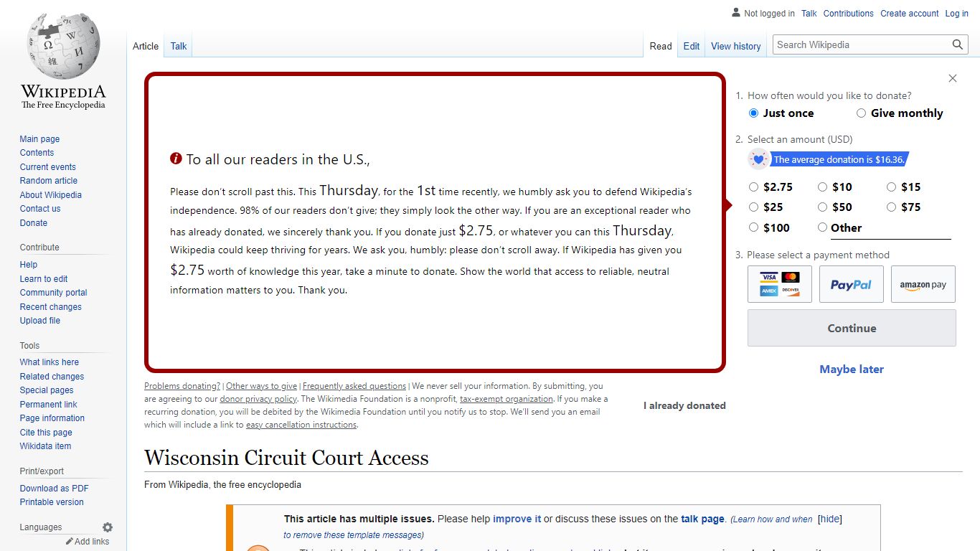Open Other ways to give link
This screenshot has width=980, height=551.
261,386
